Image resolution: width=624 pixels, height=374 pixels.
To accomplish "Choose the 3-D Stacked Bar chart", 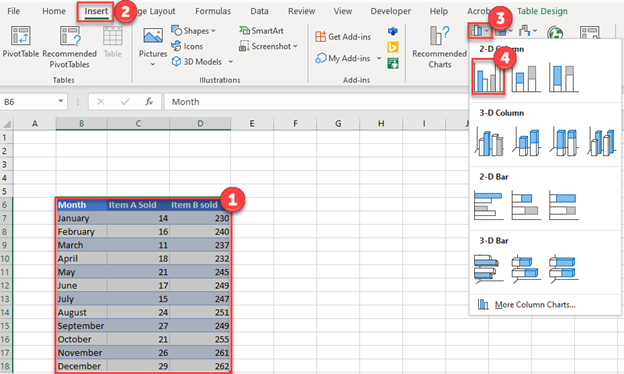I will 526,269.
